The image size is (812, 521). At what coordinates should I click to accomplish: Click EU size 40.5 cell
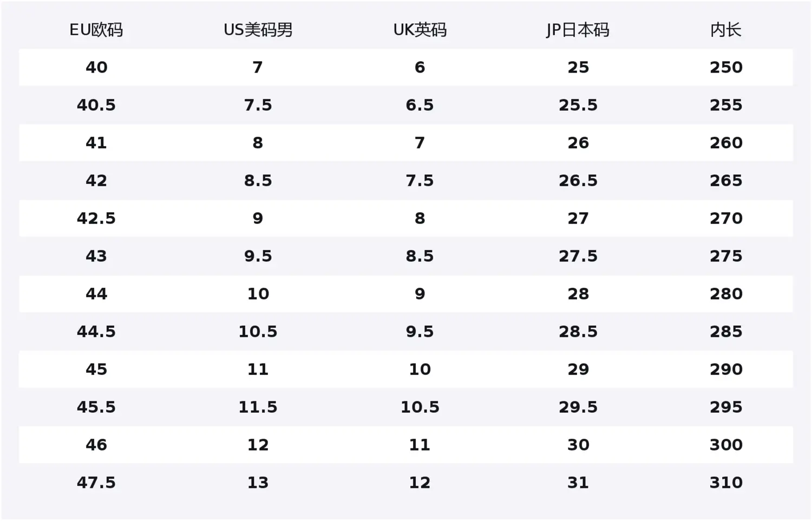pyautogui.click(x=96, y=105)
